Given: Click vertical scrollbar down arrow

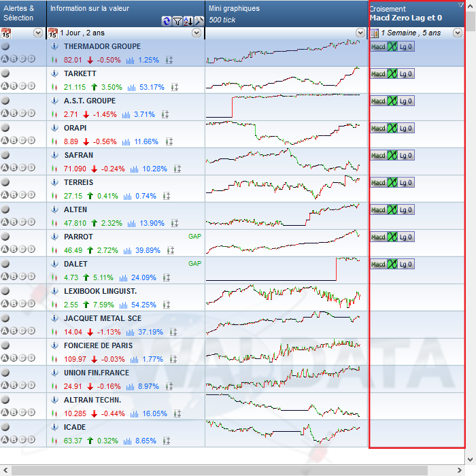Looking at the screenshot, I should coord(471,459).
